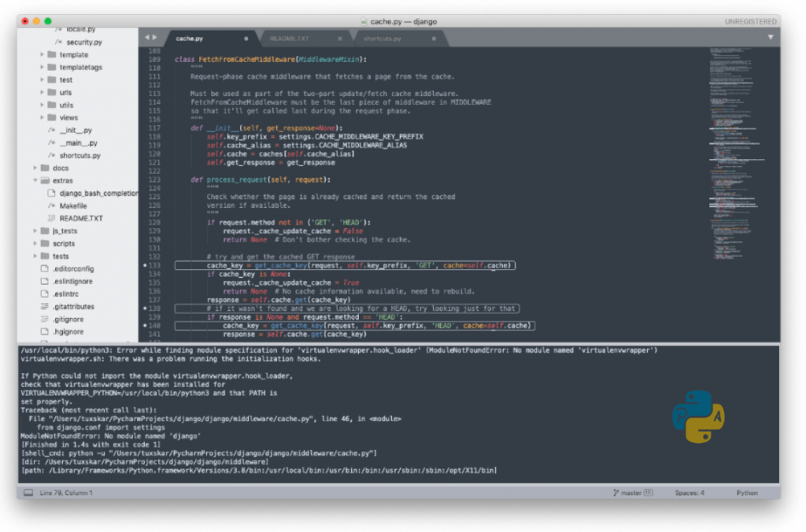Click gutter marker on line 133
Viewport: 806px width, 532px height.
click(x=145, y=266)
